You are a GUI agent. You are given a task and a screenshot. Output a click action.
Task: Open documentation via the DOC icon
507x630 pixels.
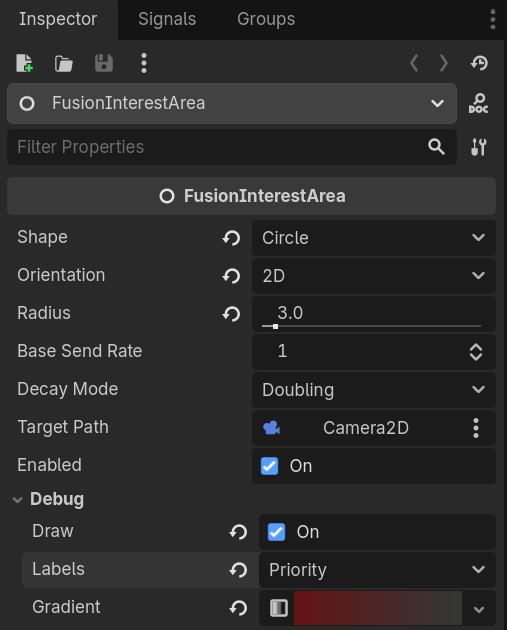[x=478, y=104]
